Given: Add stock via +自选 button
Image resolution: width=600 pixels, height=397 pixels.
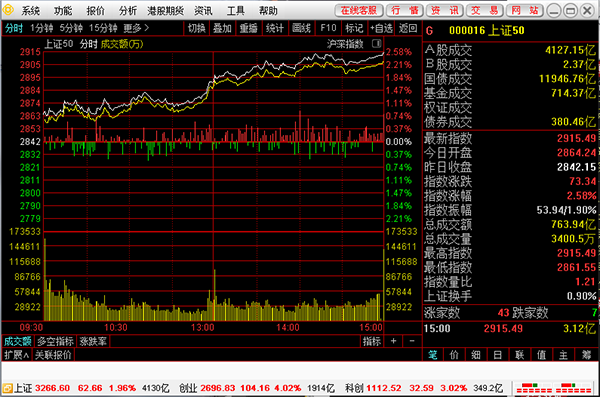Looking at the screenshot, I should point(381,28).
